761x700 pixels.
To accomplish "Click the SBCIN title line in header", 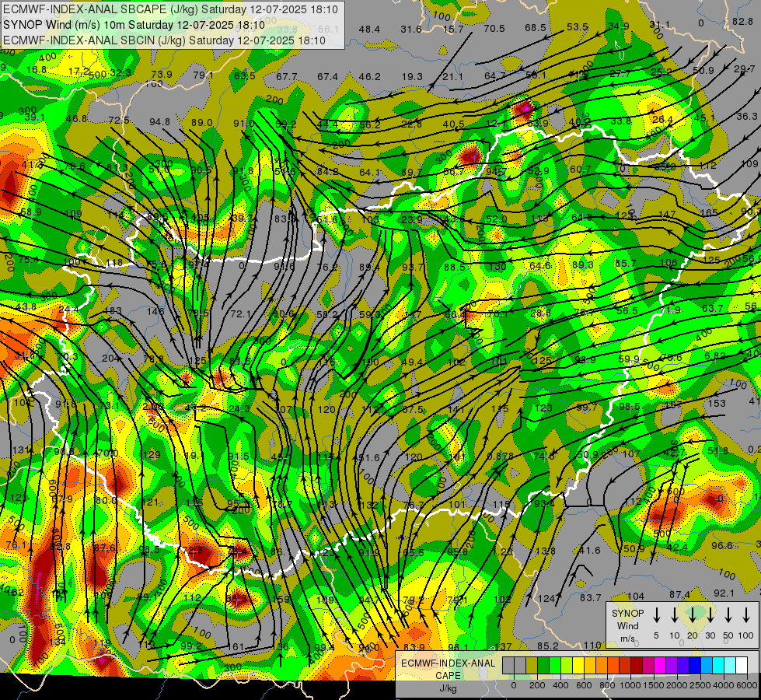I will coord(164,40).
